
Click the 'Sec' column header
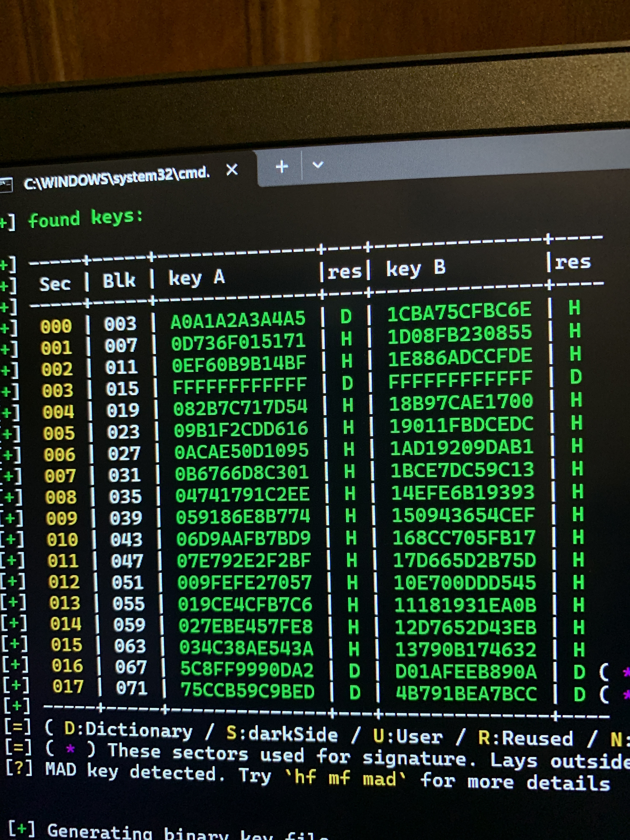click(x=55, y=284)
